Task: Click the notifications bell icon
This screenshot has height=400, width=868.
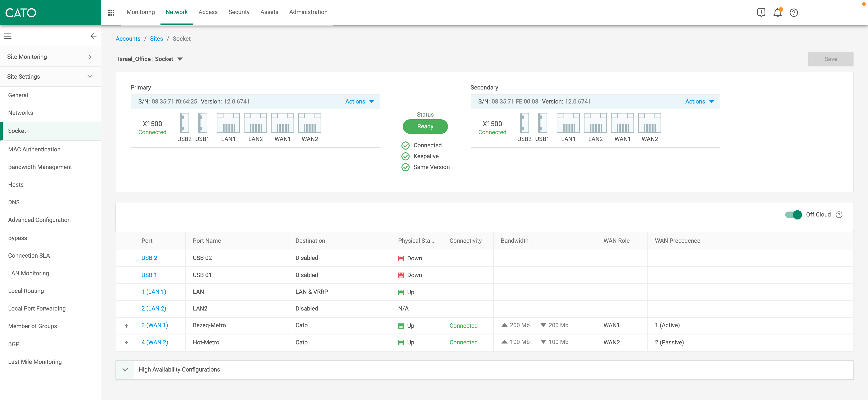Action: (x=777, y=12)
